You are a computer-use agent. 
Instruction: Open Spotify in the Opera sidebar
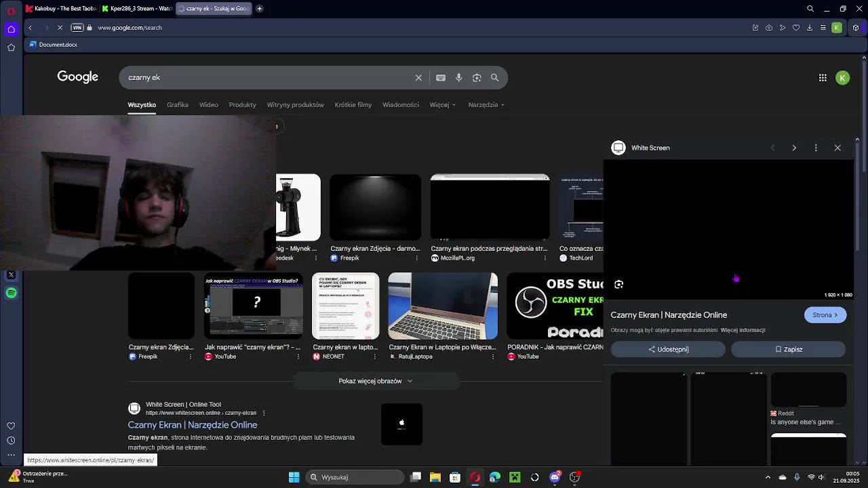coord(11,293)
